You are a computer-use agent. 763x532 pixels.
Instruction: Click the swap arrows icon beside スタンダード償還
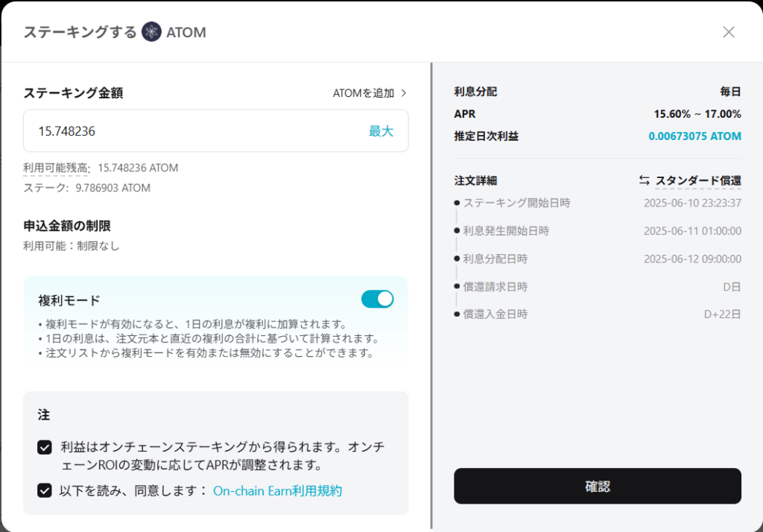[645, 180]
